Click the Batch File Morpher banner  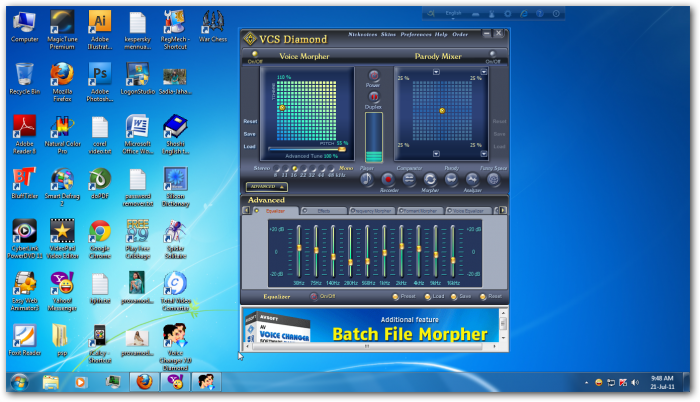[371, 325]
